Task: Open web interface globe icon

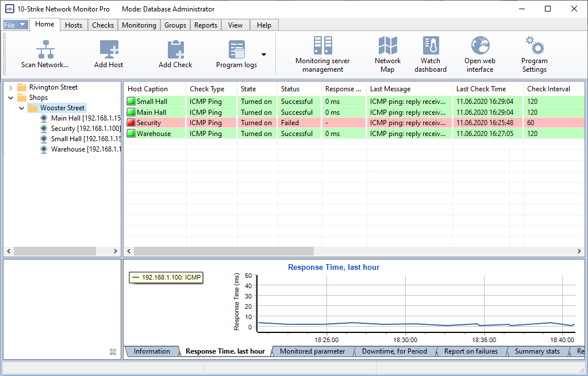Action: [481, 46]
